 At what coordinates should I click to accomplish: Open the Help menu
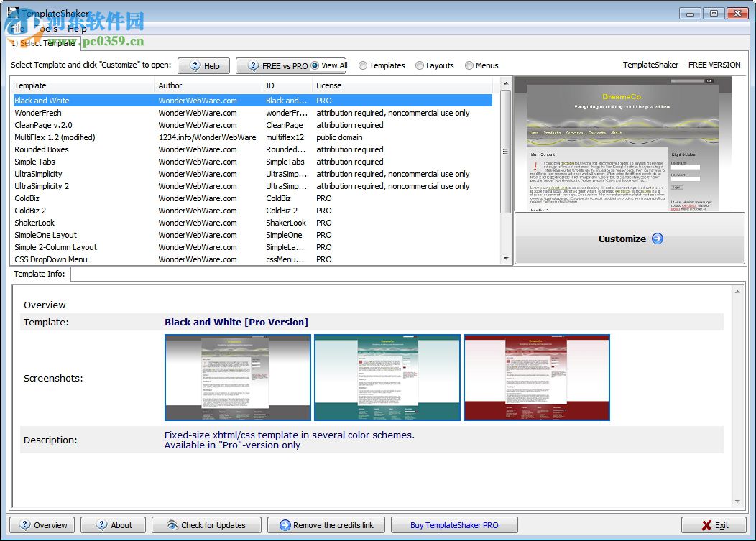(77, 29)
